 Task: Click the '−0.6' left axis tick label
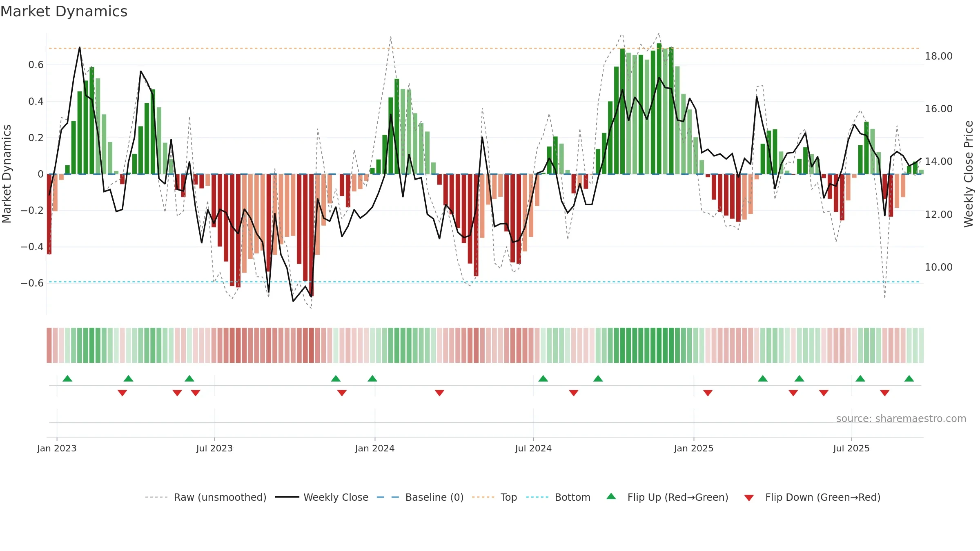(x=32, y=283)
